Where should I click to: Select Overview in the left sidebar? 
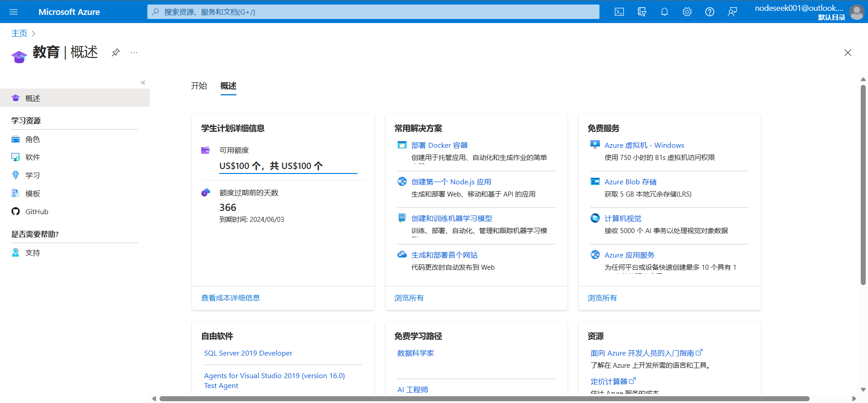pyautogui.click(x=75, y=98)
